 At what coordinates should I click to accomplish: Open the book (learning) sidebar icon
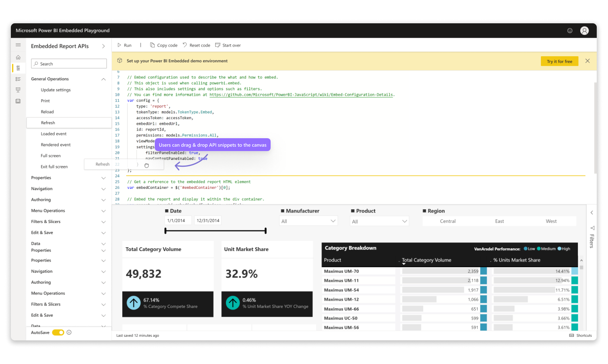click(18, 101)
